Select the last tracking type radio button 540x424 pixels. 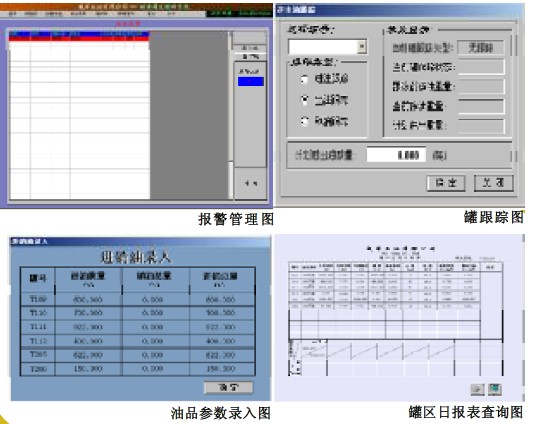tap(304, 121)
